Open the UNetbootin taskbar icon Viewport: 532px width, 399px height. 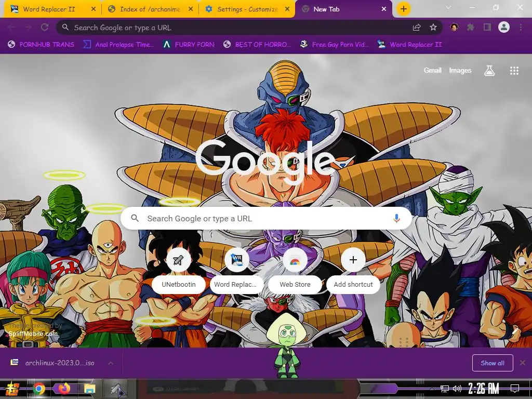117,389
